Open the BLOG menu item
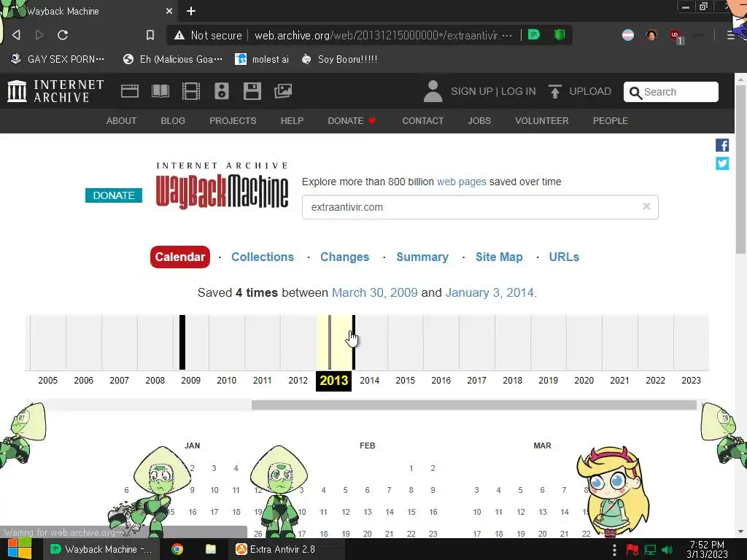Viewport: 747px width, 560px height. point(173,121)
